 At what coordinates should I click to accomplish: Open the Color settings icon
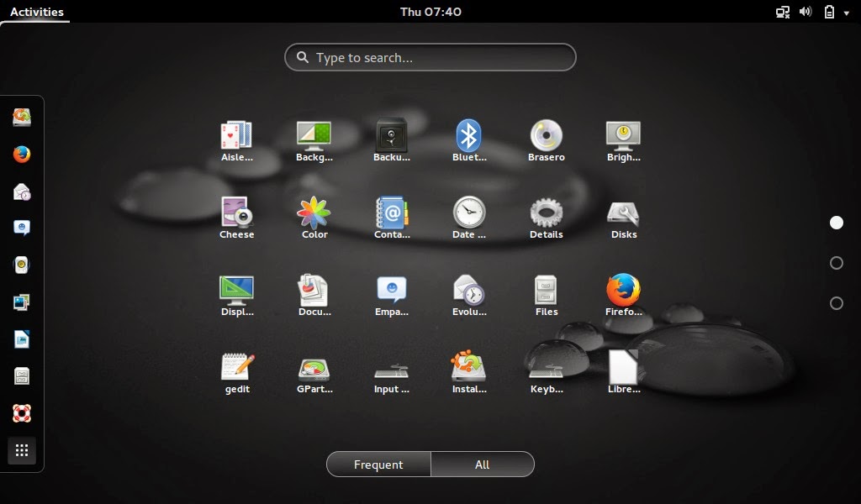click(314, 213)
